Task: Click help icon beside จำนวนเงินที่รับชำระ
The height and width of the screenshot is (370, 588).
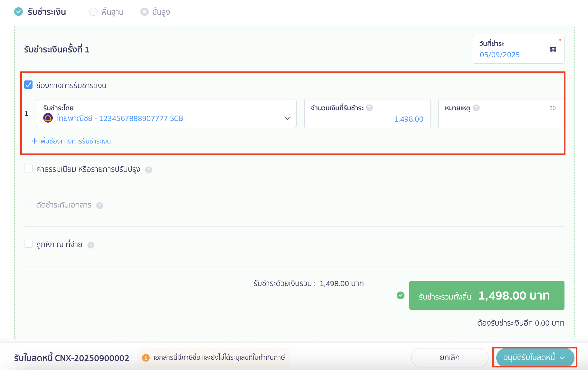Action: (369, 108)
